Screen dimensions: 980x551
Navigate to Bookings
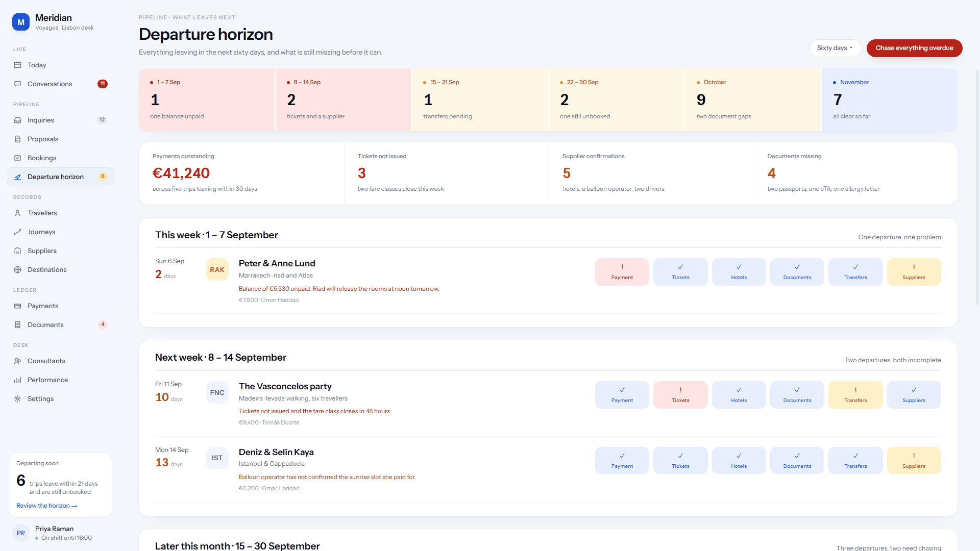(60, 158)
